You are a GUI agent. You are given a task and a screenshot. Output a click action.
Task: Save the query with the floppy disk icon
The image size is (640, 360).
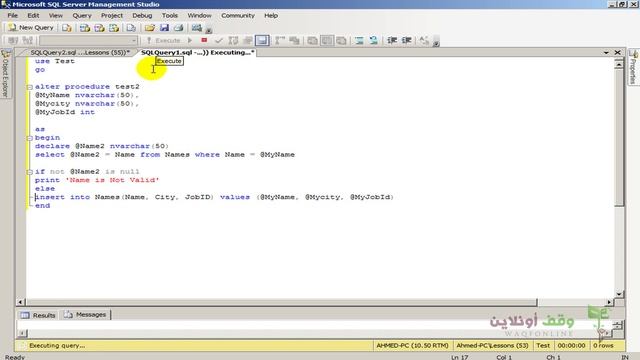[x=164, y=28]
